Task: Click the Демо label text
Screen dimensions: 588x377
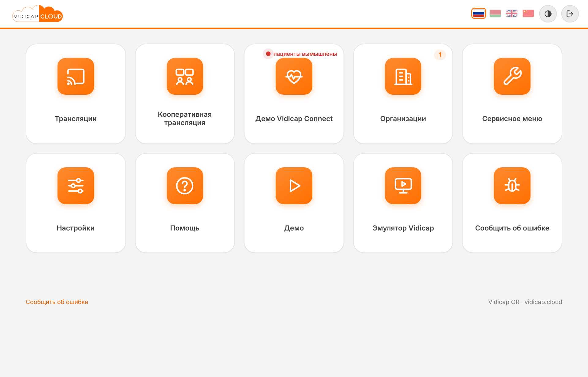Action: point(294,228)
